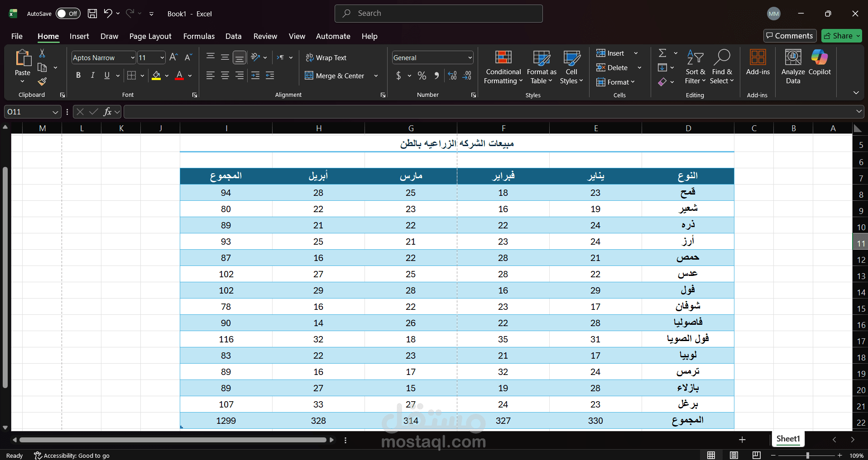Toggle Underline formatting

[107, 75]
